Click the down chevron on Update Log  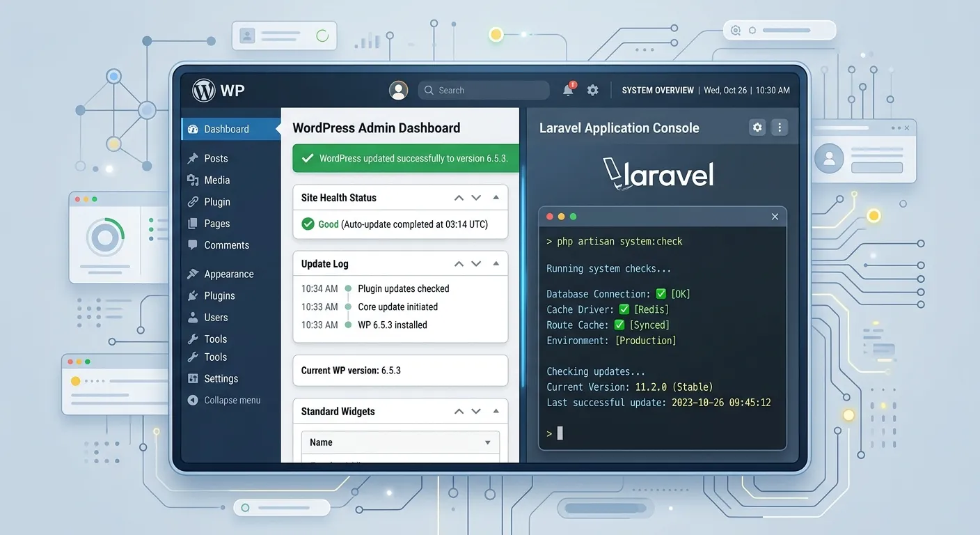[476, 264]
